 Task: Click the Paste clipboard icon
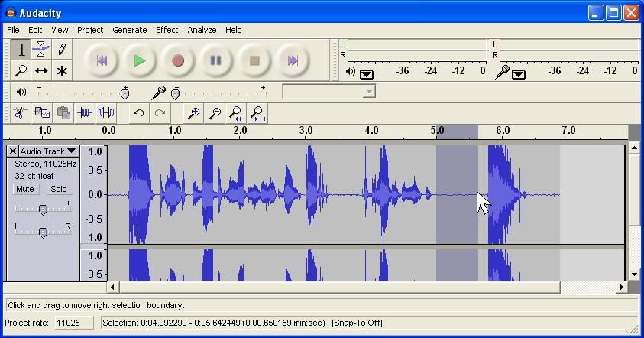click(x=63, y=112)
